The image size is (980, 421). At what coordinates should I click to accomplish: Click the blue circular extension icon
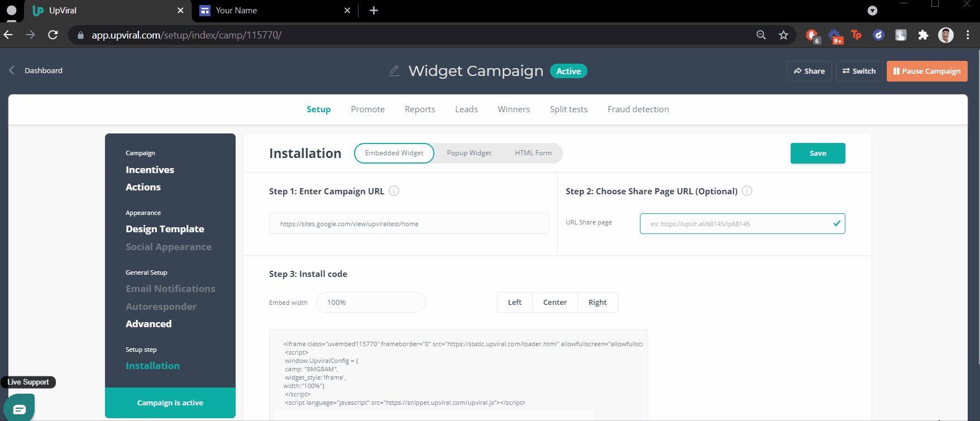(x=878, y=35)
